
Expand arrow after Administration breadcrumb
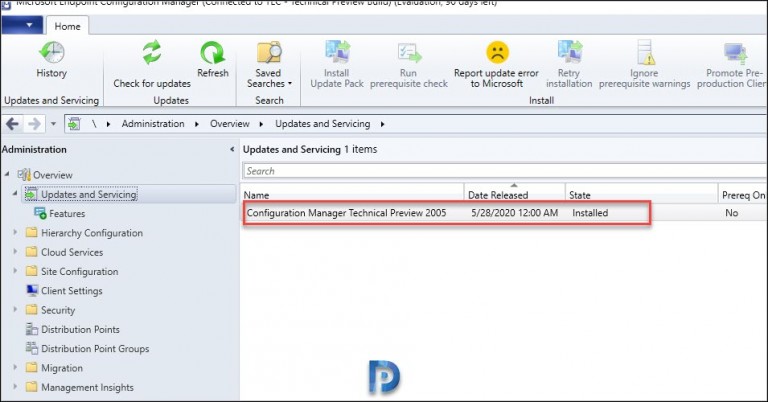click(x=197, y=124)
